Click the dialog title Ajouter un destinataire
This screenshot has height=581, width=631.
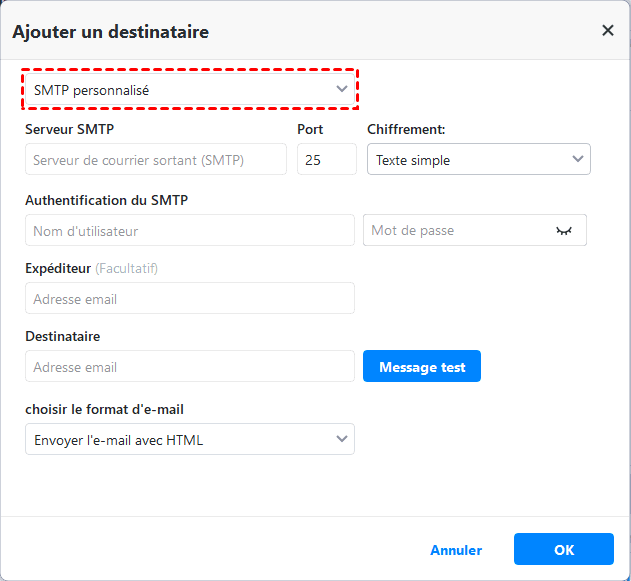point(110,32)
